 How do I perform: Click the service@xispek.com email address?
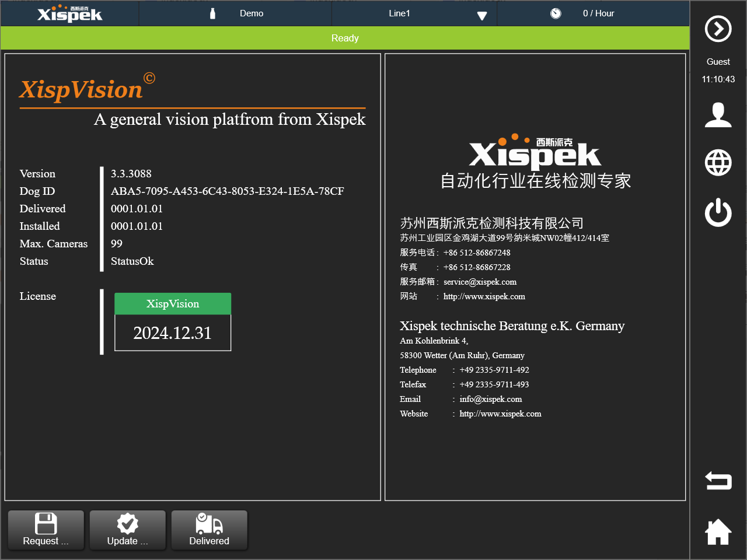point(480,282)
